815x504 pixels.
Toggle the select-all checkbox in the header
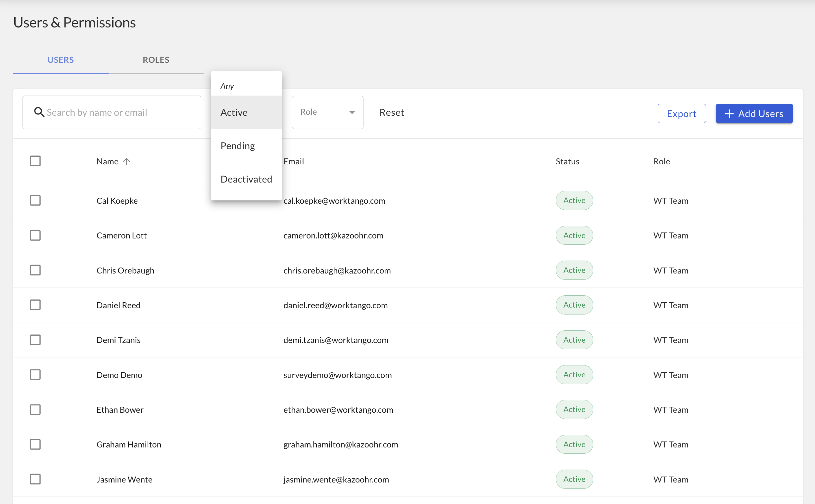(x=35, y=161)
